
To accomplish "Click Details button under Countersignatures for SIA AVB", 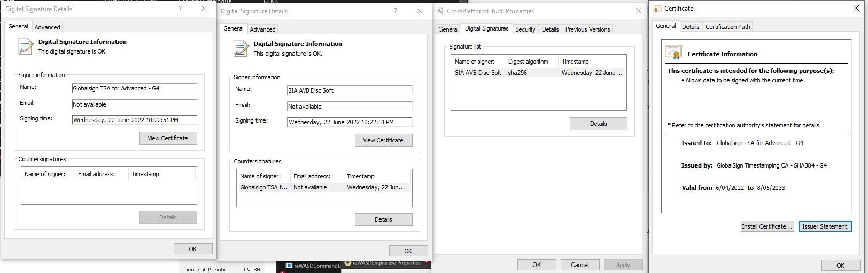I will click(383, 219).
